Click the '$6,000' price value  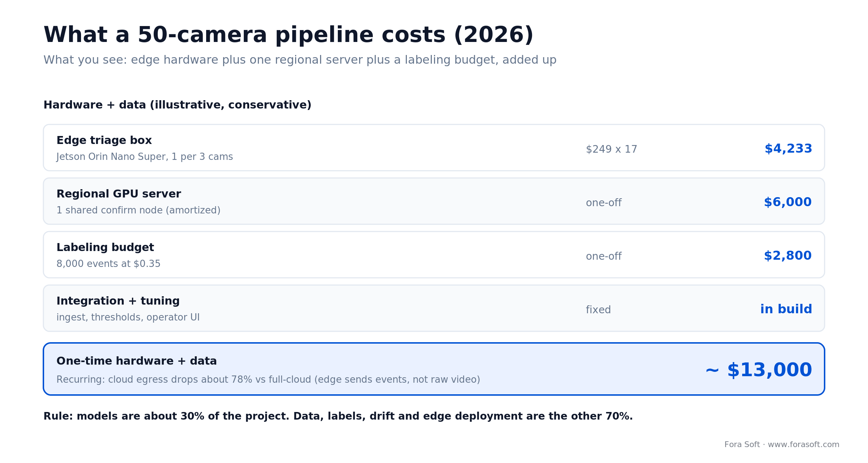coord(788,202)
